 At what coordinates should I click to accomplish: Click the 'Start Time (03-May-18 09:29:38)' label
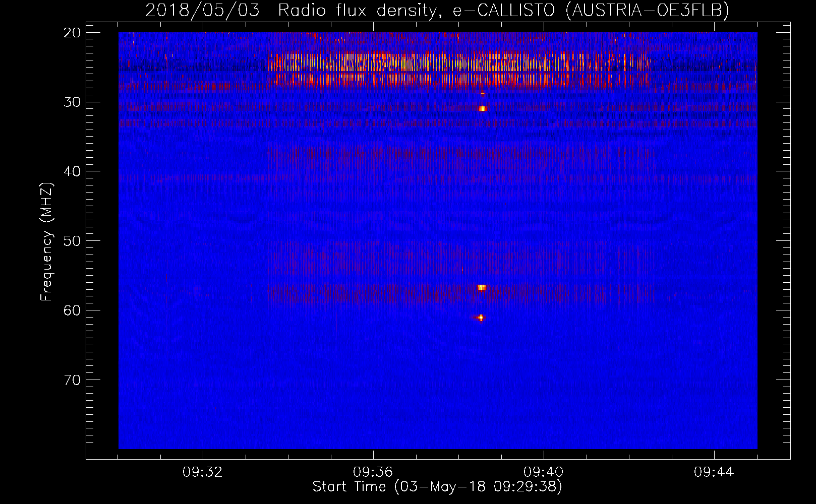pos(437,487)
